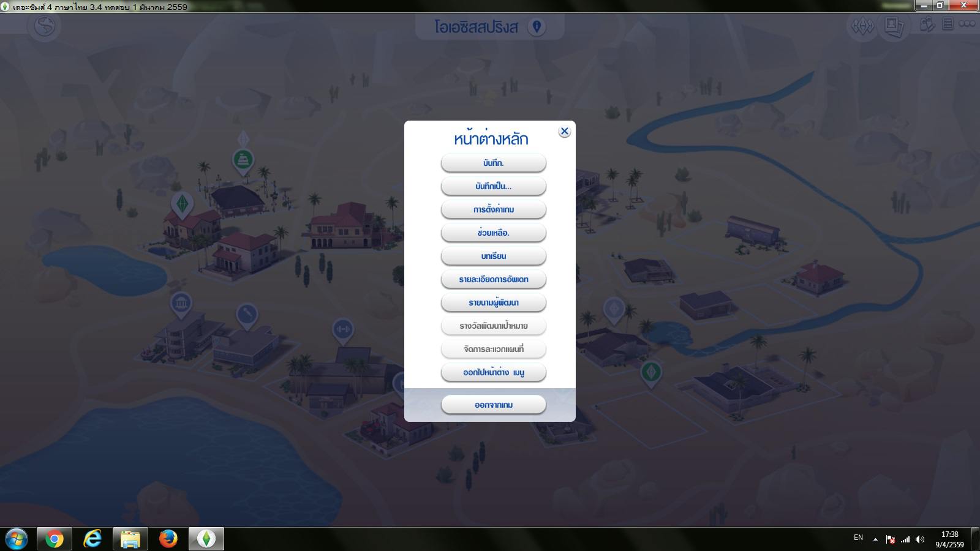980x551 pixels.
Task: Open the network signal tray icon
Action: tap(905, 539)
